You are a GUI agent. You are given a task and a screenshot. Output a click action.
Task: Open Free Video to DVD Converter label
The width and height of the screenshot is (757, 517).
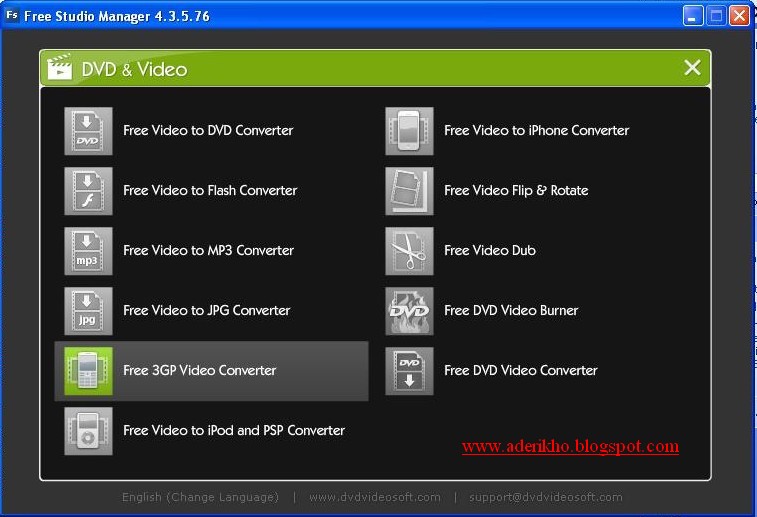pos(208,130)
